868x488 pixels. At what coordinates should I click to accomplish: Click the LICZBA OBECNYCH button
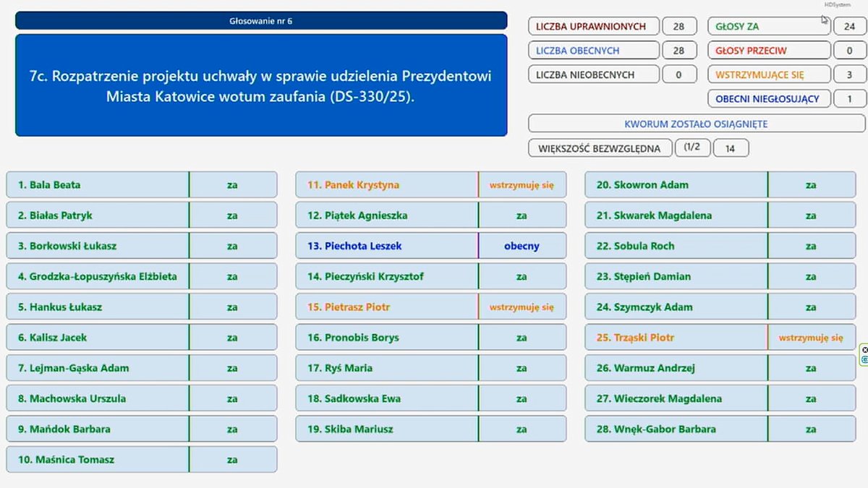point(593,50)
